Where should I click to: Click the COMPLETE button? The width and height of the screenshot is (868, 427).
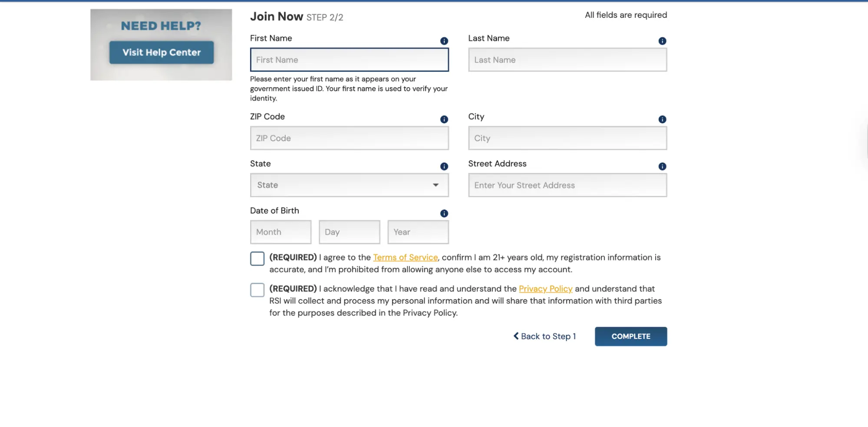click(x=630, y=336)
